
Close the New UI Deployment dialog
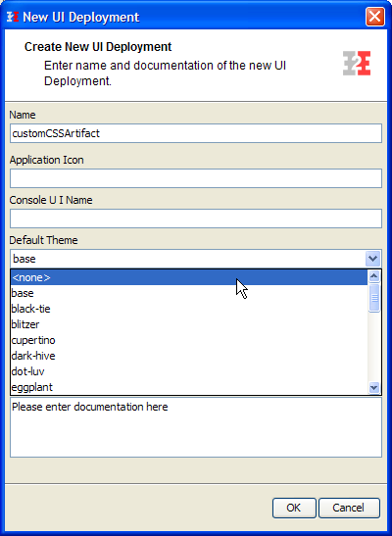click(375, 17)
